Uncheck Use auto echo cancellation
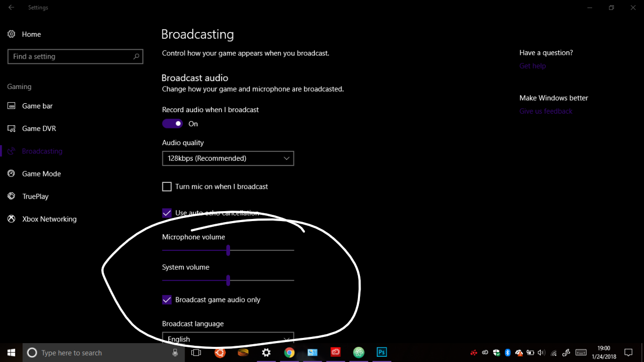Screen dimensions: 644x362 pyautogui.click(x=167, y=213)
